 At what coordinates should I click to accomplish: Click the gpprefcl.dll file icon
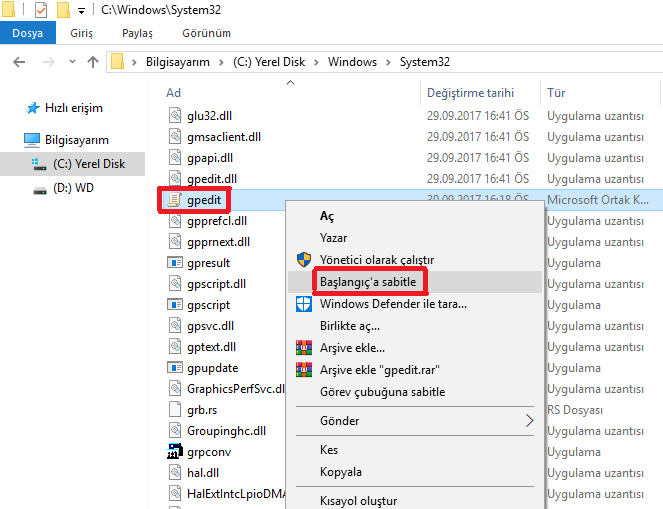(175, 221)
